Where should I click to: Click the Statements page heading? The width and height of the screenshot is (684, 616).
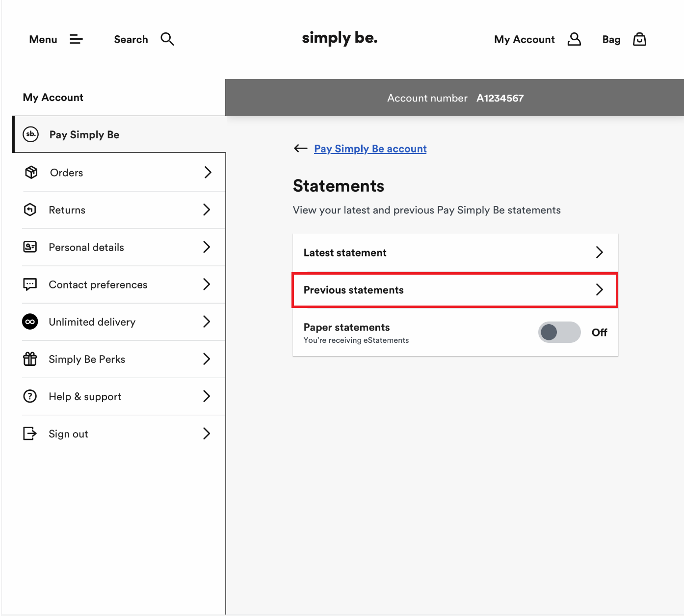click(339, 186)
